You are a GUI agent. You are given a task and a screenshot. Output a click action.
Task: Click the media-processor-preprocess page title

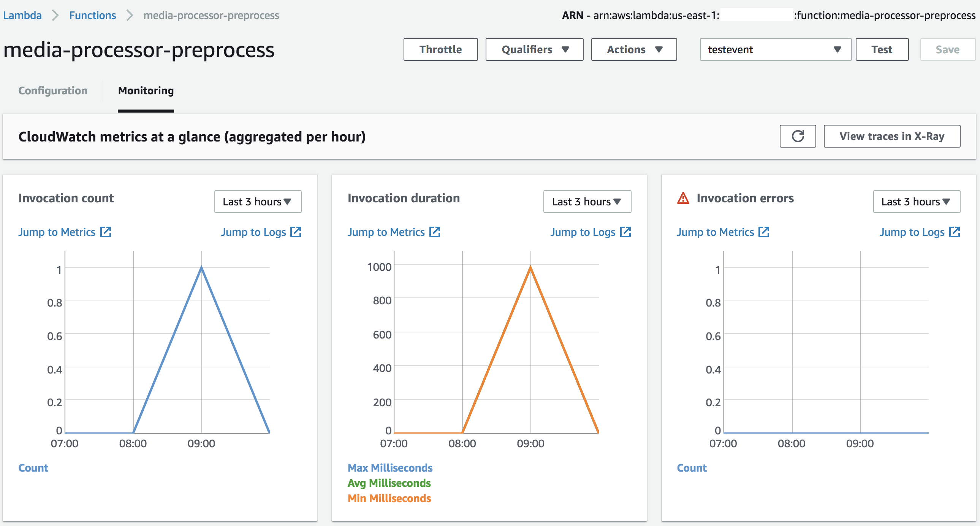[x=138, y=50]
